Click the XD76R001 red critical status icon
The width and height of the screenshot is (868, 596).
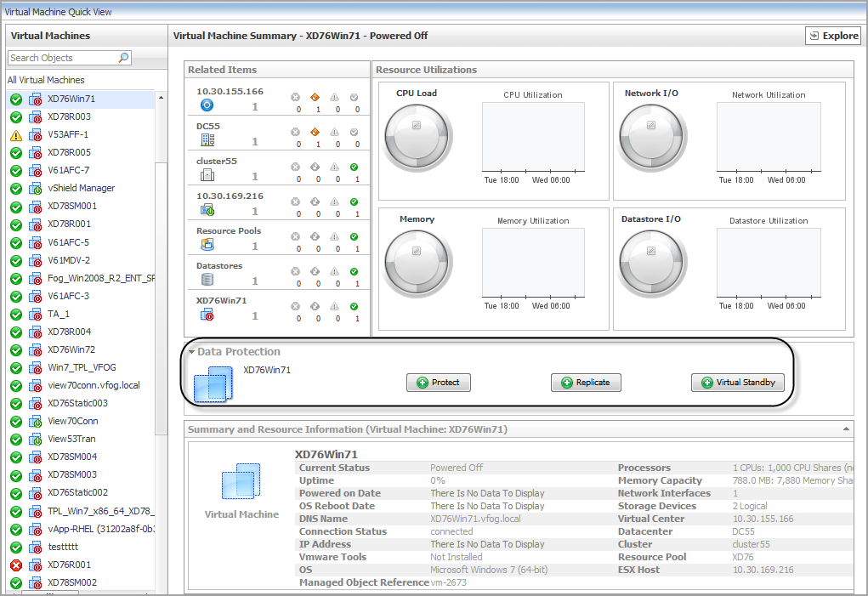click(x=15, y=565)
